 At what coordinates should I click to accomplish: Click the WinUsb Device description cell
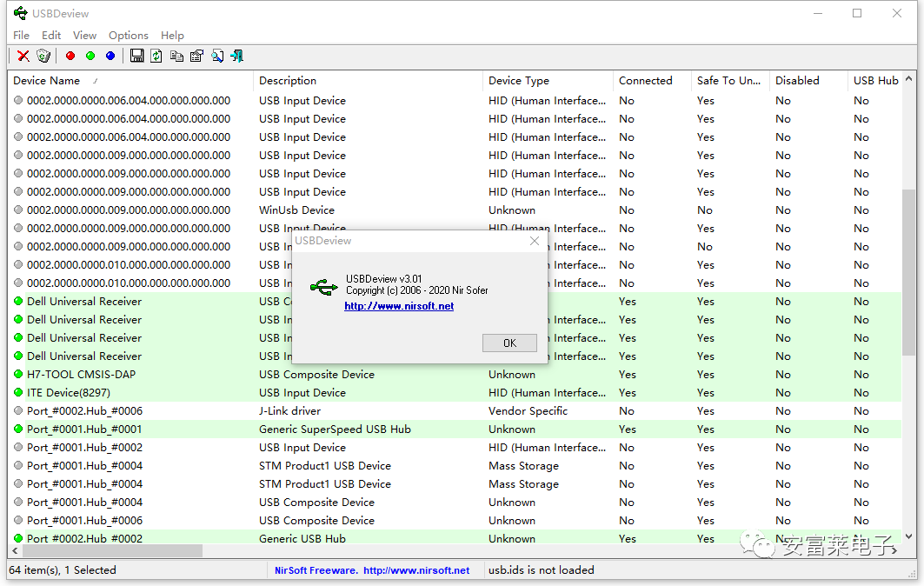coord(296,210)
